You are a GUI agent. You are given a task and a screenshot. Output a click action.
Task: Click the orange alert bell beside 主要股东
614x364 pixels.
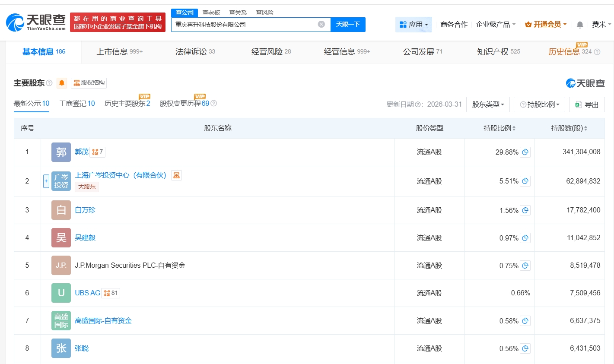(62, 83)
